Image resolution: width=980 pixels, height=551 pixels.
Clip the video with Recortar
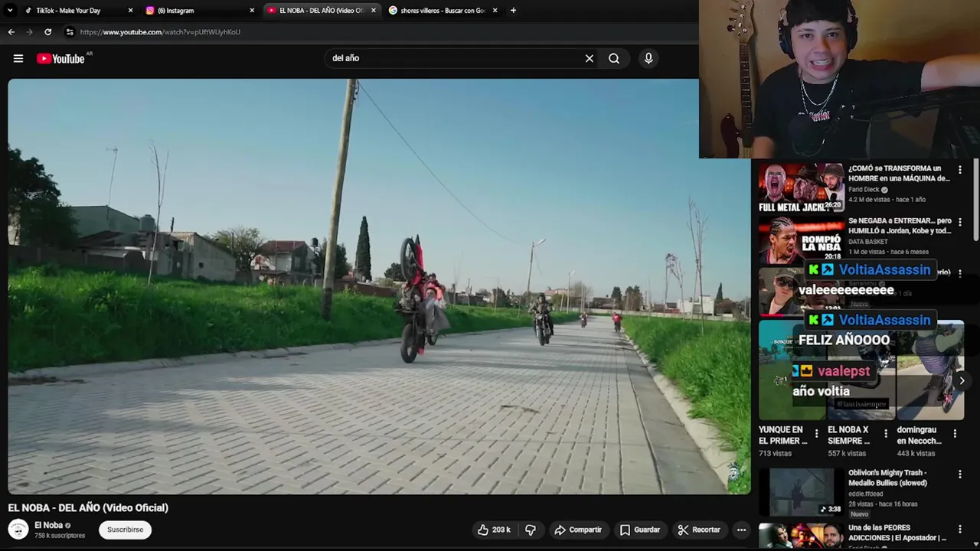tap(699, 530)
